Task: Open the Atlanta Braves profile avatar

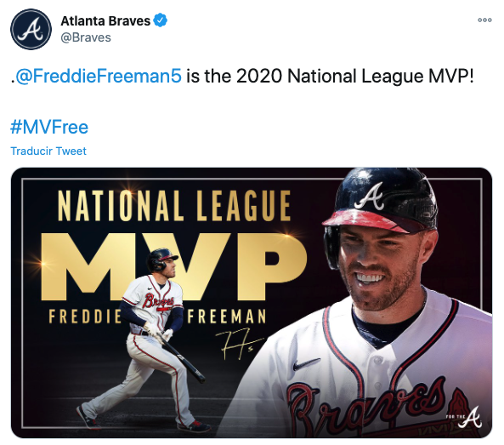Action: [31, 29]
